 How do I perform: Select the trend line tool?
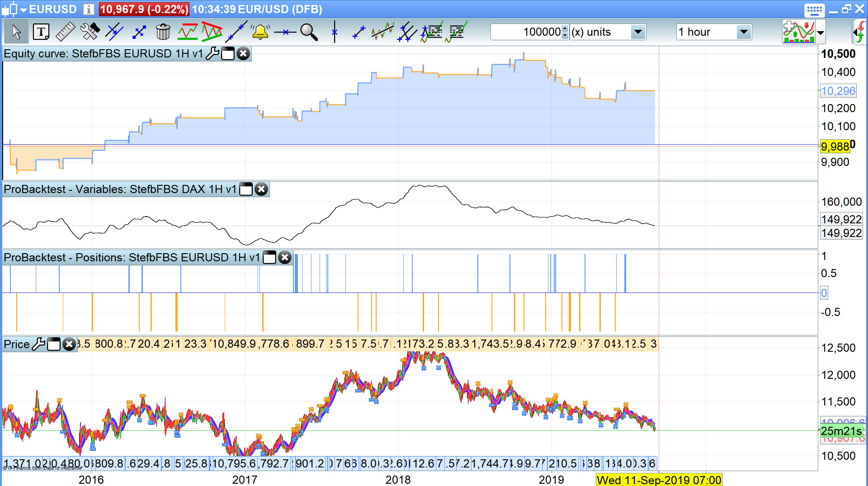coord(236,32)
